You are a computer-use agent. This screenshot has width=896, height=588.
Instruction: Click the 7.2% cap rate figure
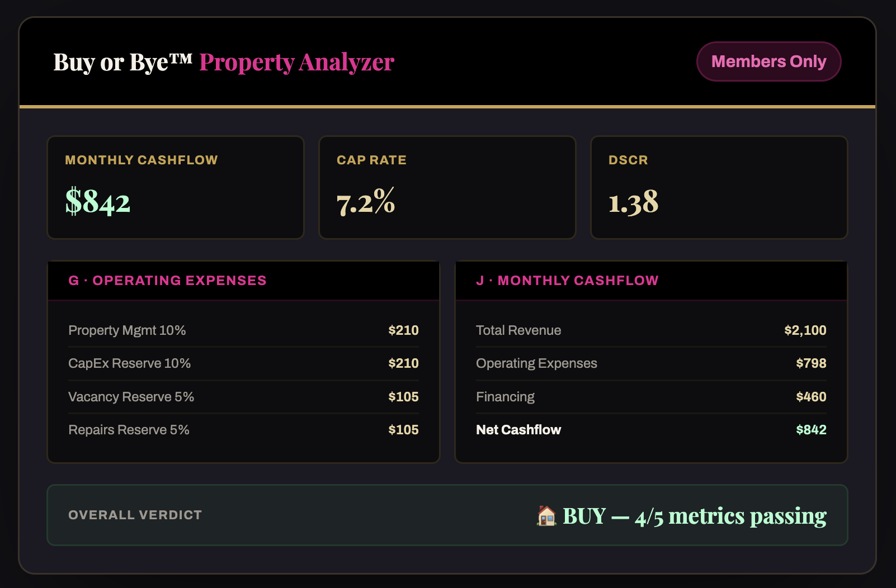(x=366, y=201)
